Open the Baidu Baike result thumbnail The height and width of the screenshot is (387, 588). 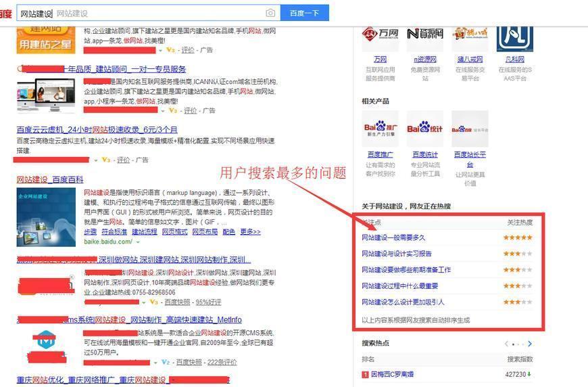pos(46,217)
